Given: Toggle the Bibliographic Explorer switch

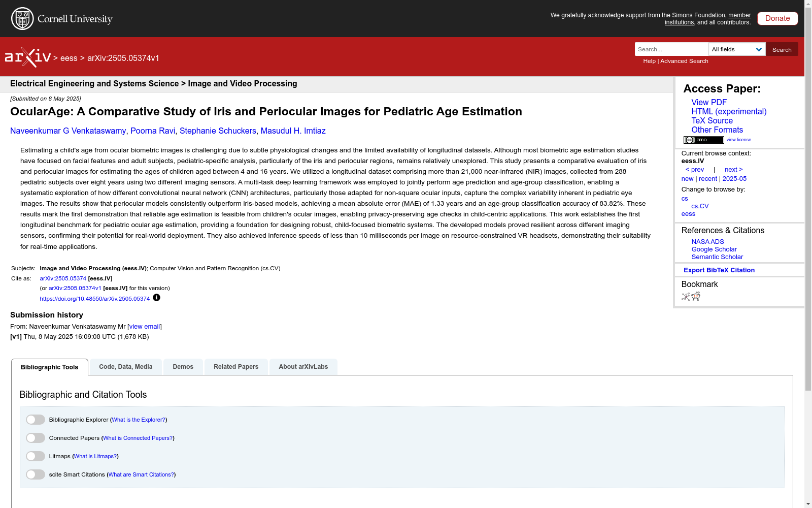Looking at the screenshot, I should coord(36,420).
